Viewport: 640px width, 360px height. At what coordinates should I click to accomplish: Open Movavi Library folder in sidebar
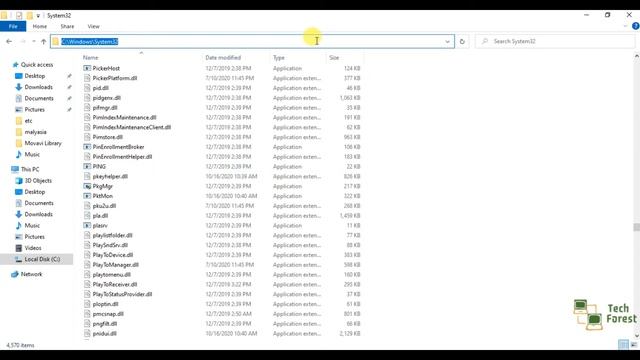(x=43, y=143)
